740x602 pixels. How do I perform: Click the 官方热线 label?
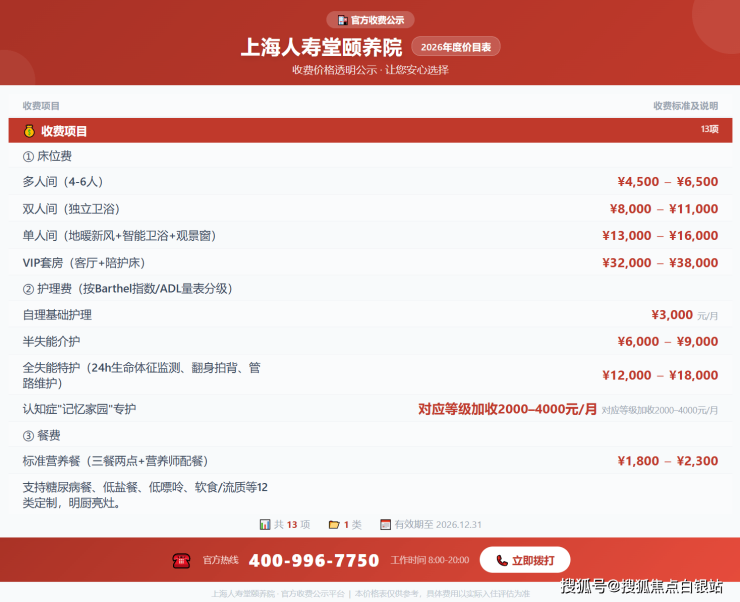pos(220,560)
